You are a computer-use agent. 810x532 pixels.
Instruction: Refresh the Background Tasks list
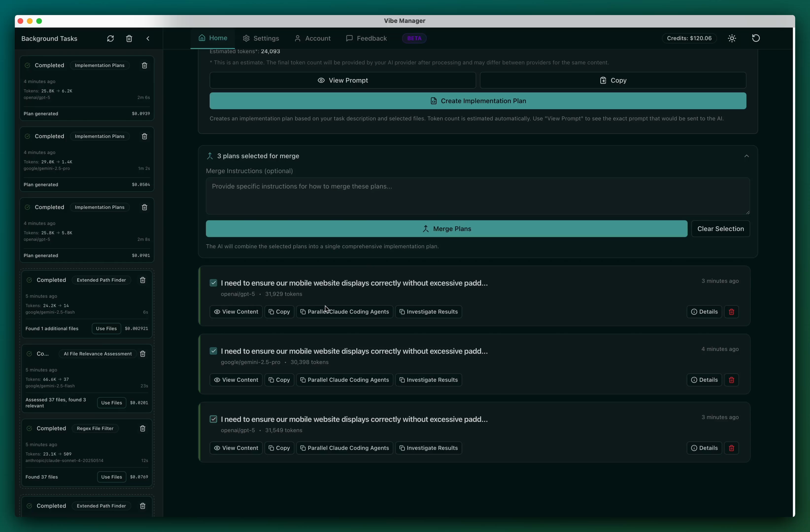point(110,38)
